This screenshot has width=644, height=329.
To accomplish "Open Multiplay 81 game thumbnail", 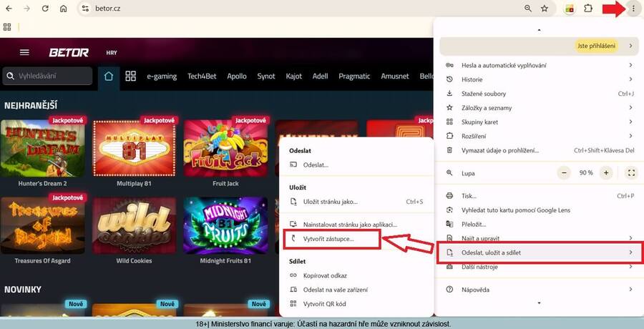I will click(134, 148).
